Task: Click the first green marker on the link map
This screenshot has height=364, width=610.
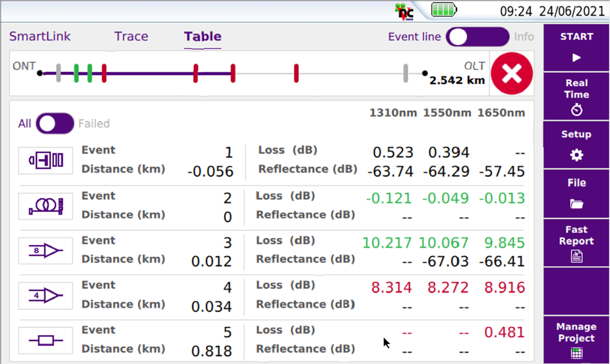Action: [76, 73]
